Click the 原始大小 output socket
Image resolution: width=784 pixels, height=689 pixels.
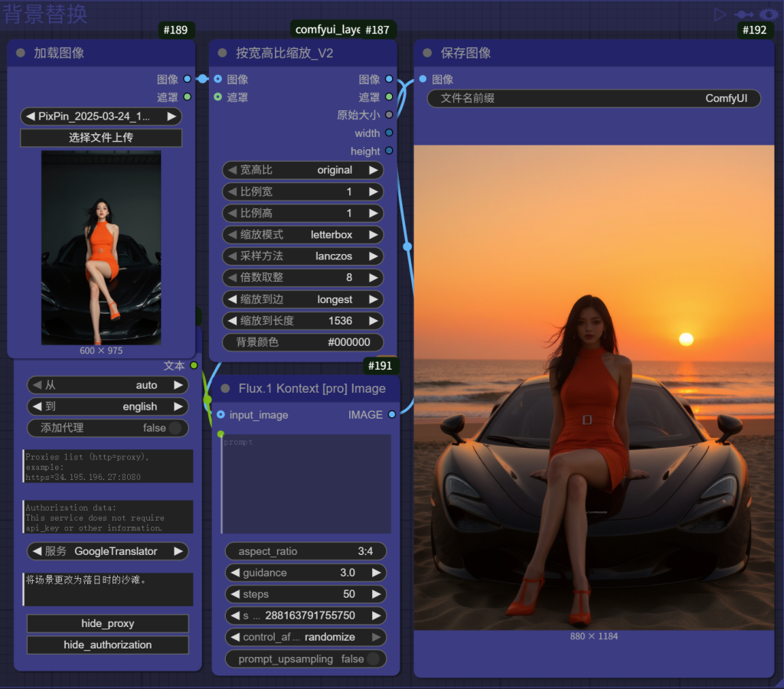[x=389, y=115]
